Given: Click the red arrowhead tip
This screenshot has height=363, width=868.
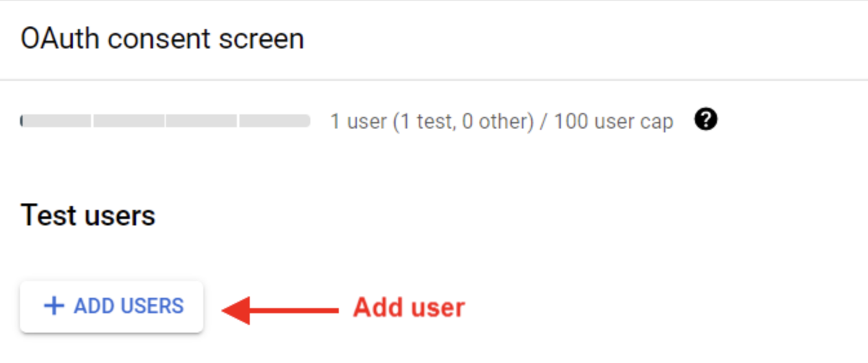Looking at the screenshot, I should [226, 311].
